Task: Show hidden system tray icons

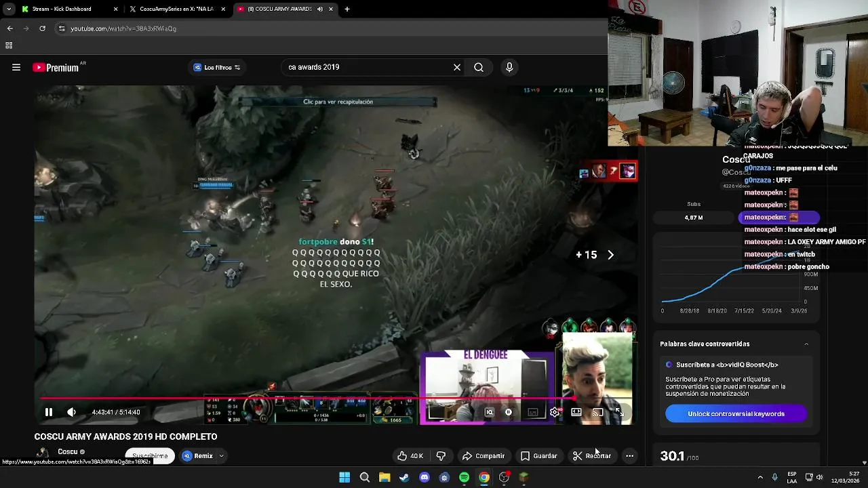Action: (760, 477)
